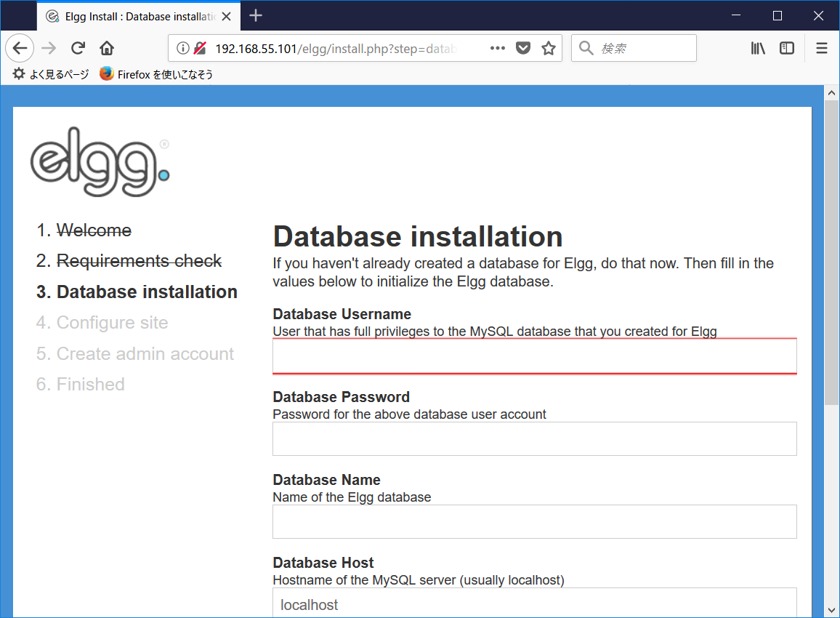Save the page to Pocket
This screenshot has width=840, height=618.
523,48
